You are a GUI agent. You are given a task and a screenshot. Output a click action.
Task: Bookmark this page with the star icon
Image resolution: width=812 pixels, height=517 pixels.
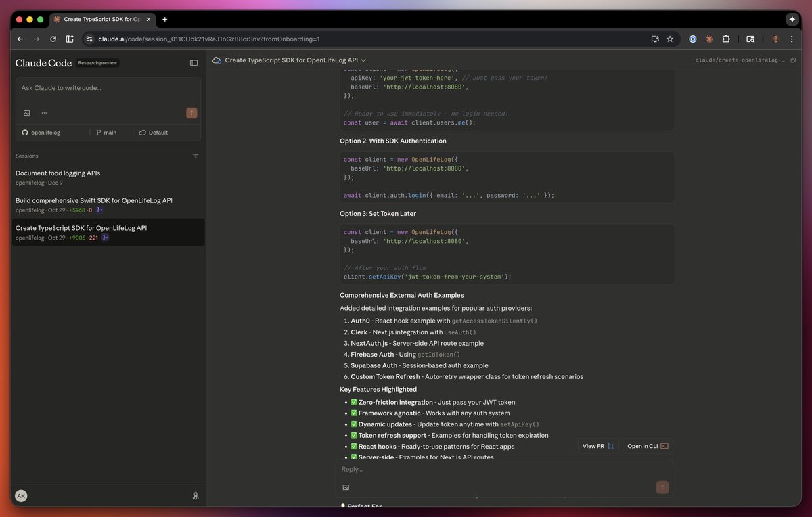(670, 39)
